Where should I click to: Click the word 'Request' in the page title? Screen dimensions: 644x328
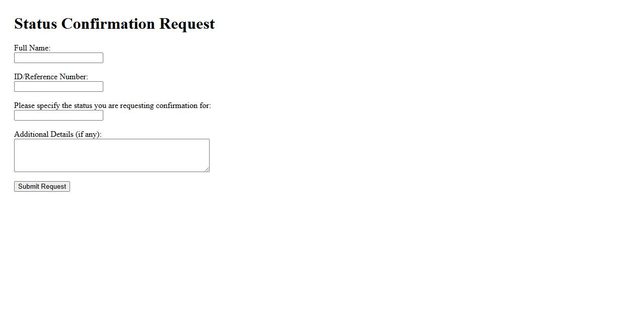pyautogui.click(x=187, y=24)
